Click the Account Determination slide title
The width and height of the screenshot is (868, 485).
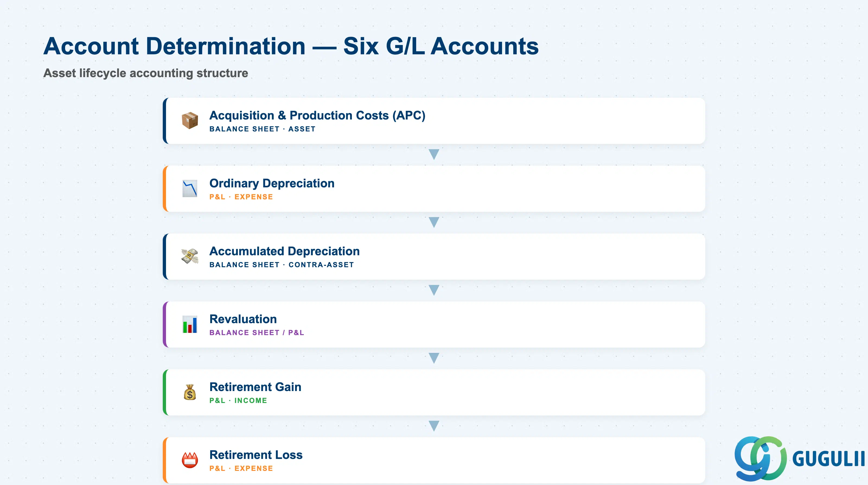pyautogui.click(x=291, y=46)
